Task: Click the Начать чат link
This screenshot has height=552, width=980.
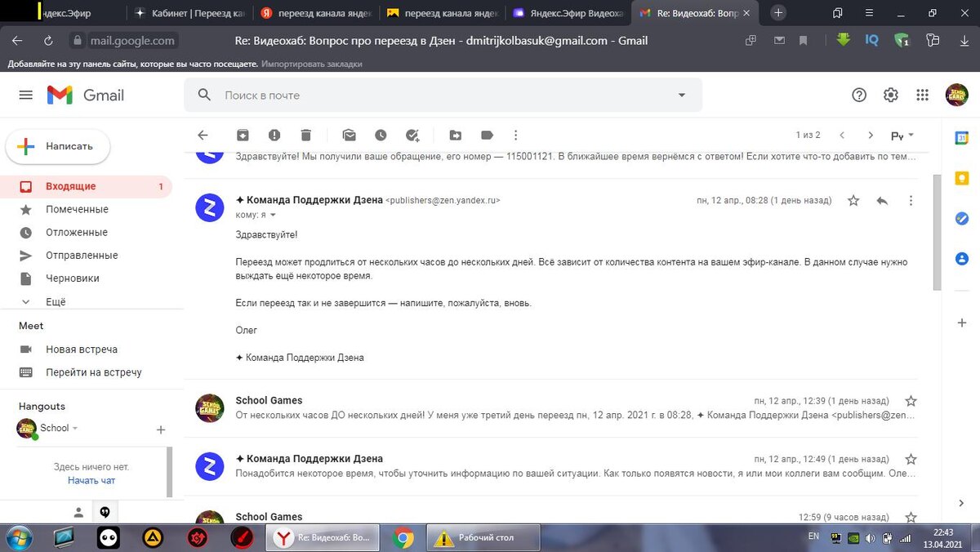Action: click(91, 480)
